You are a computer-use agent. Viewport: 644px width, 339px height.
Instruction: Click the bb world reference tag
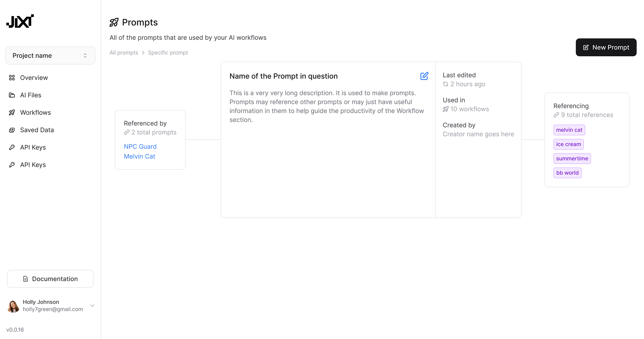tap(567, 173)
